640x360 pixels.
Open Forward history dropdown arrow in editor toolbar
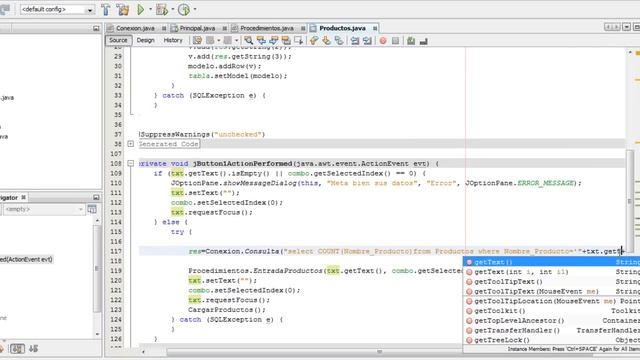pos(236,40)
